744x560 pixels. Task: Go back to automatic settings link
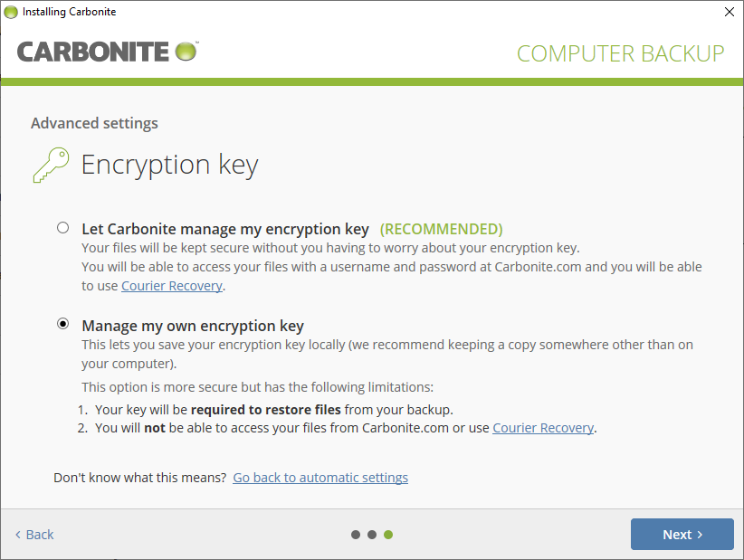tap(320, 478)
